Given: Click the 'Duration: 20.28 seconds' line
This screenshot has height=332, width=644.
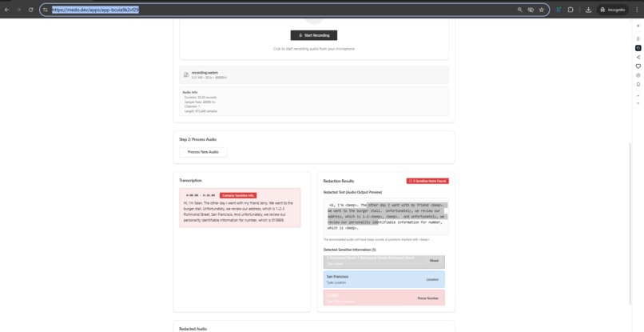Looking at the screenshot, I should tap(201, 97).
